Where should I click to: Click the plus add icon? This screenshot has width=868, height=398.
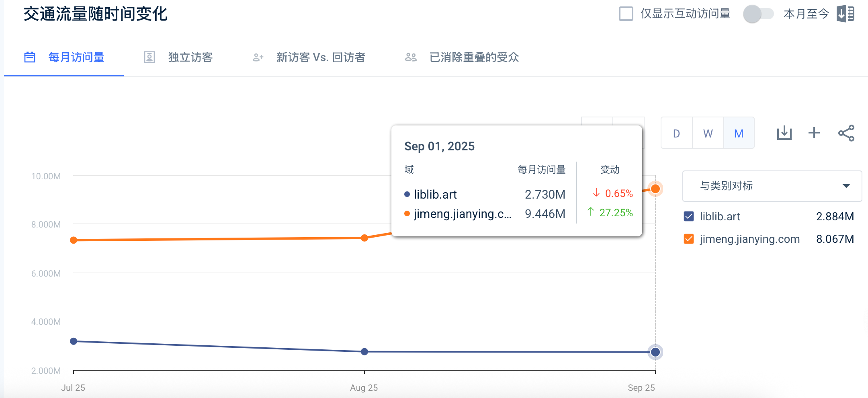point(814,133)
